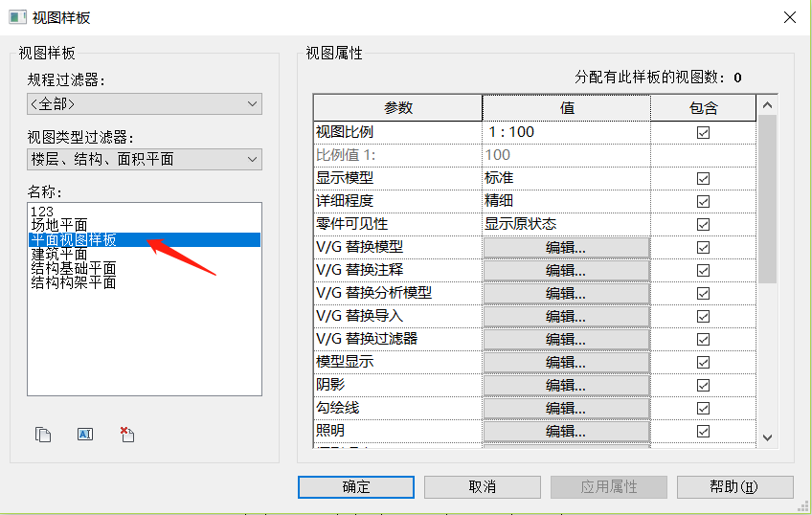The height and width of the screenshot is (515, 812).
Task: Toggle the 视图比例 include checkbox
Action: pyautogui.click(x=704, y=132)
